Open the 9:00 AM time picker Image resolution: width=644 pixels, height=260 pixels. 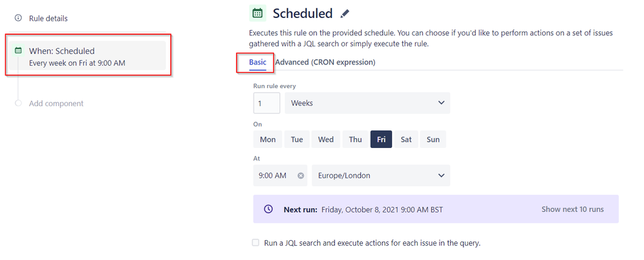pos(273,175)
